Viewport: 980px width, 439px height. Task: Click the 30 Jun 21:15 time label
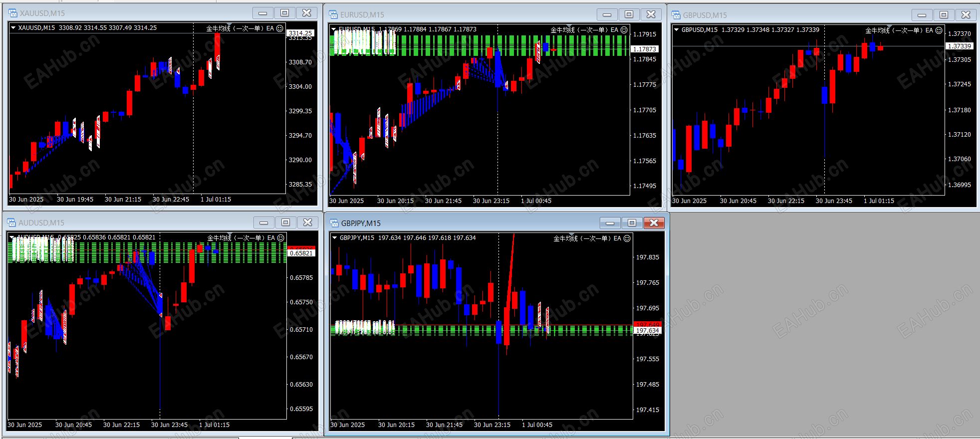123,199
